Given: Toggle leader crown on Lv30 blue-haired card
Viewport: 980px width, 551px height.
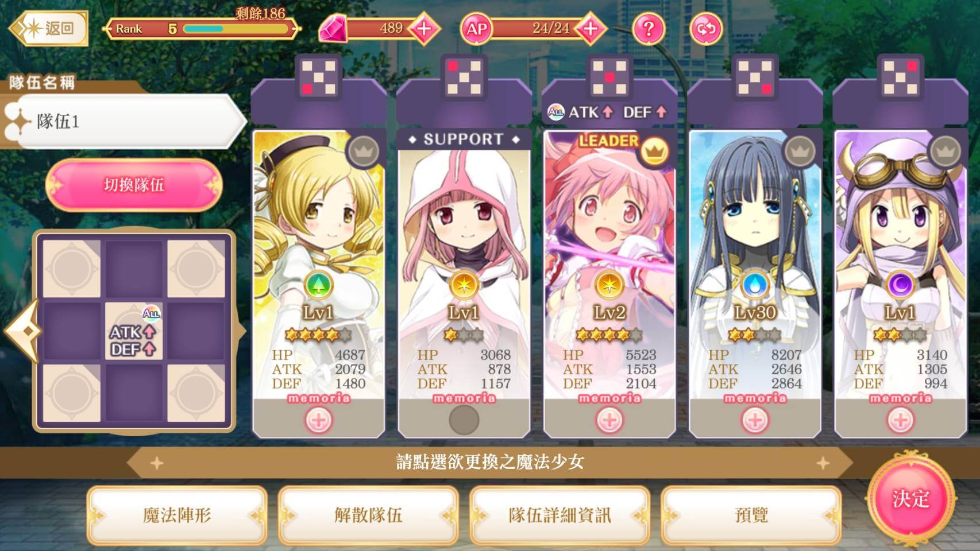Looking at the screenshot, I should [799, 152].
